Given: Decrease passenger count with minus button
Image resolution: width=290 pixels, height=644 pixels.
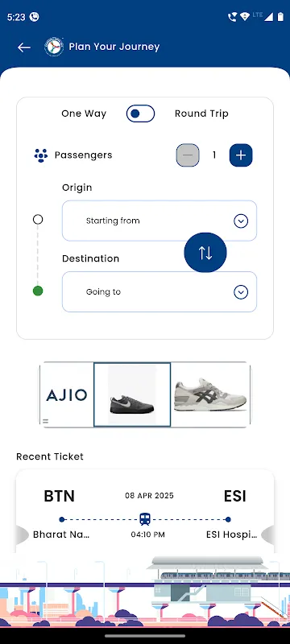Looking at the screenshot, I should tap(188, 155).
